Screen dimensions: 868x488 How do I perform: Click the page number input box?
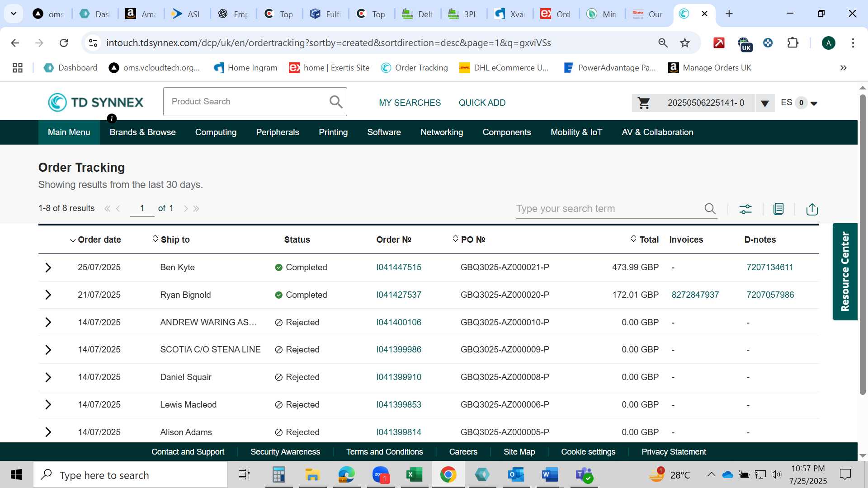pyautogui.click(x=142, y=208)
